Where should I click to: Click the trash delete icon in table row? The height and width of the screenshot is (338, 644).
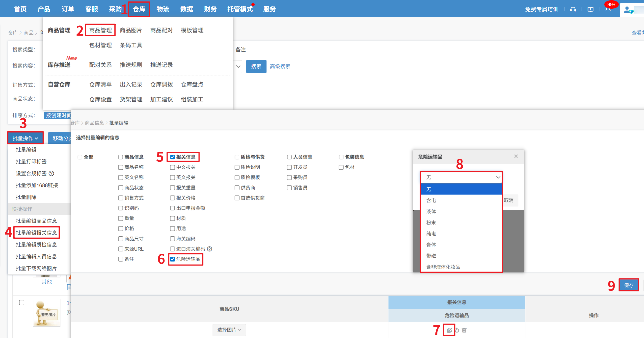click(464, 330)
